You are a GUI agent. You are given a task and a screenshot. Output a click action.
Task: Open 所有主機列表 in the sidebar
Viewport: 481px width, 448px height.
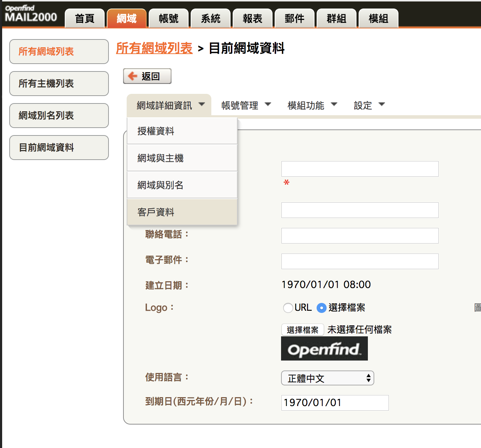(x=59, y=84)
